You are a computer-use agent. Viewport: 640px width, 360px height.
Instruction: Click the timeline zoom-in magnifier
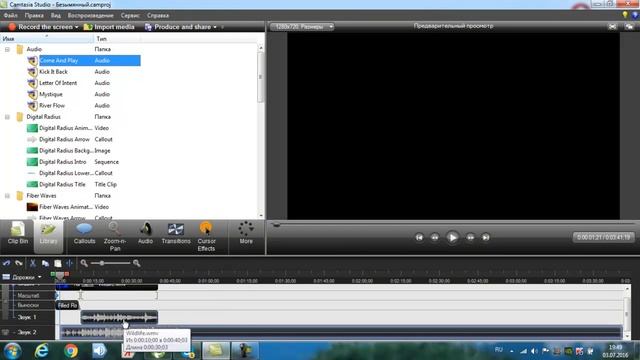pos(137,263)
